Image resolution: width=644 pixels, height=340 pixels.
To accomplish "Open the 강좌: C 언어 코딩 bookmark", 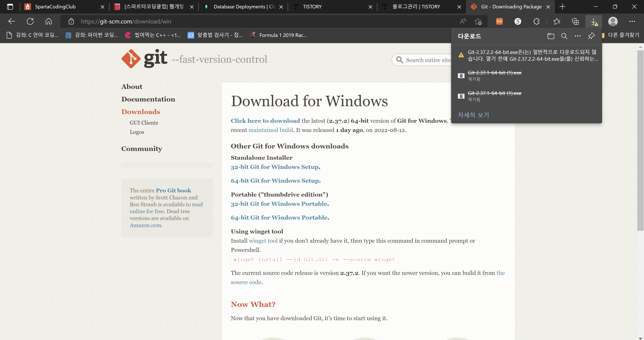I will (x=33, y=35).
